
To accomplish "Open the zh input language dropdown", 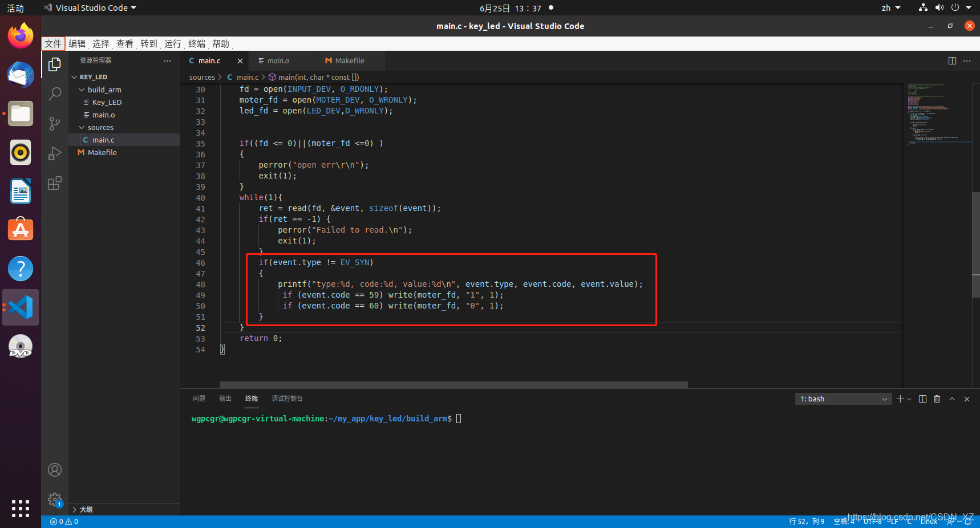I will (890, 8).
